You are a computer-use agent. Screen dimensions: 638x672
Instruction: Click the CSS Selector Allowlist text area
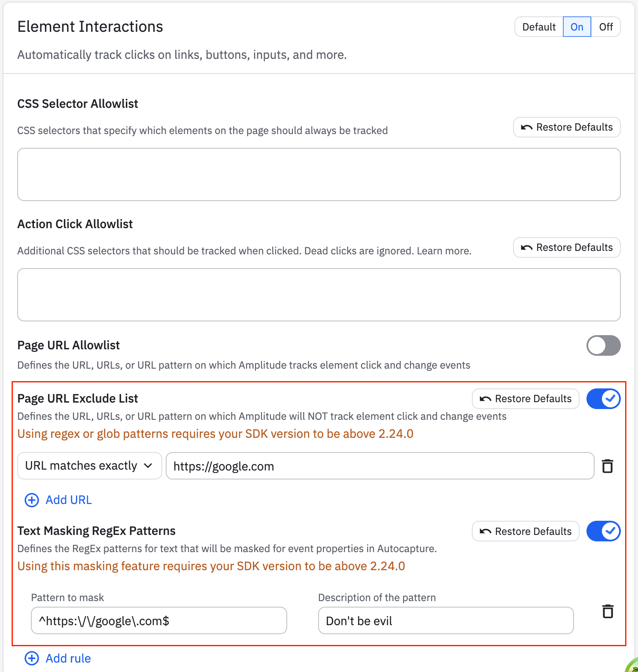click(x=319, y=174)
